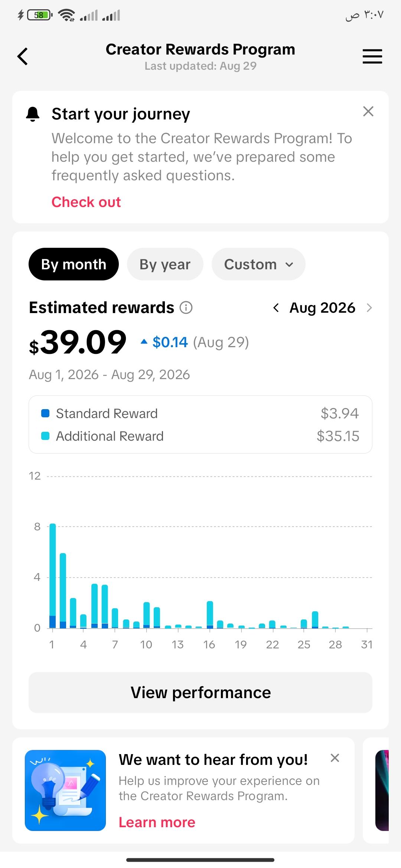This screenshot has height=868, width=401.
Task: Tap the partially visible next promo card
Action: [x=376, y=790]
